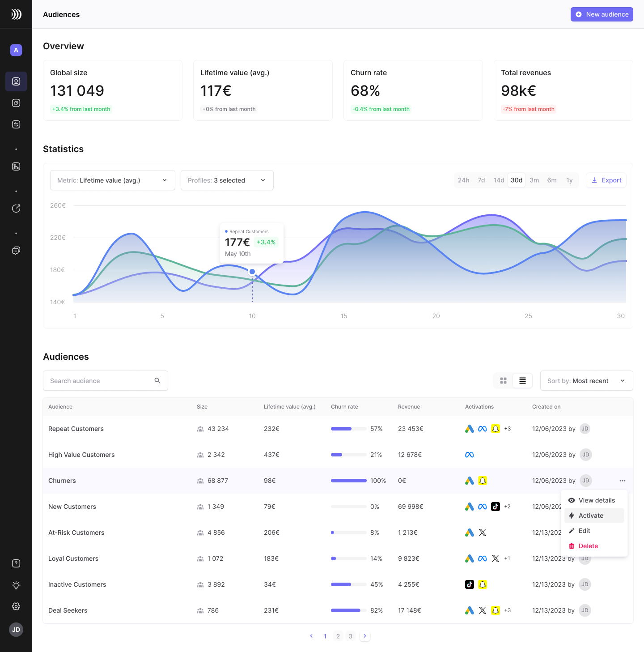Click the May 10th chart data point
Image resolution: width=644 pixels, height=652 pixels.
pyautogui.click(x=252, y=272)
